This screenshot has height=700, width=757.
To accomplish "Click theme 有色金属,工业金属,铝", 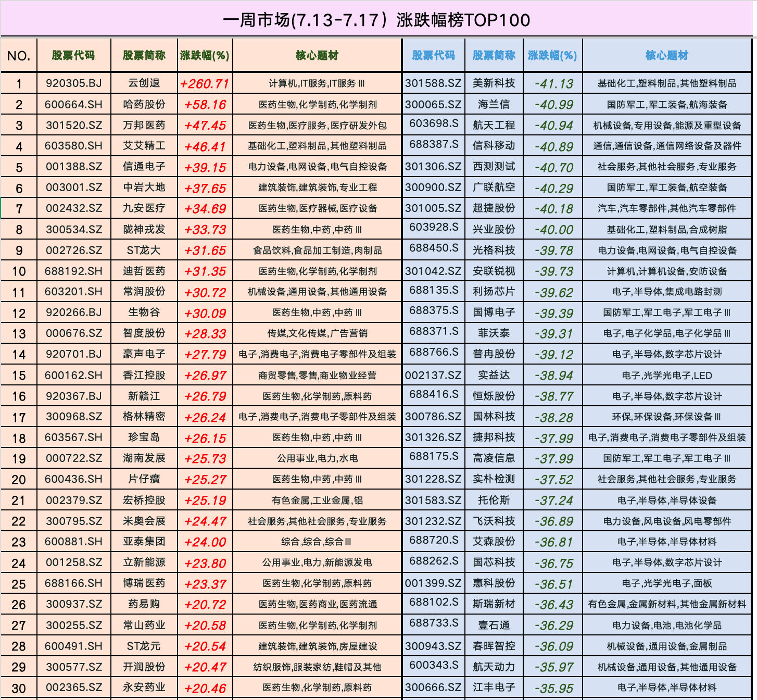I will click(x=317, y=501).
